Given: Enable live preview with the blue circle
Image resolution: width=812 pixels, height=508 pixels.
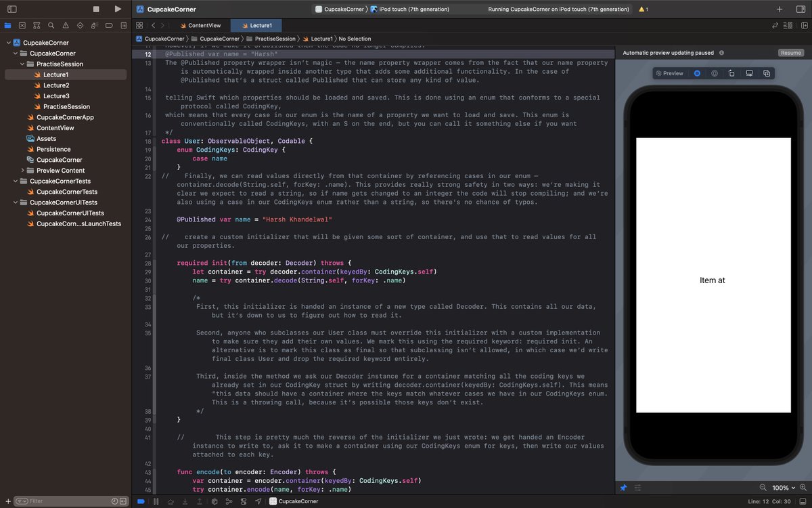Looking at the screenshot, I should click(x=697, y=72).
